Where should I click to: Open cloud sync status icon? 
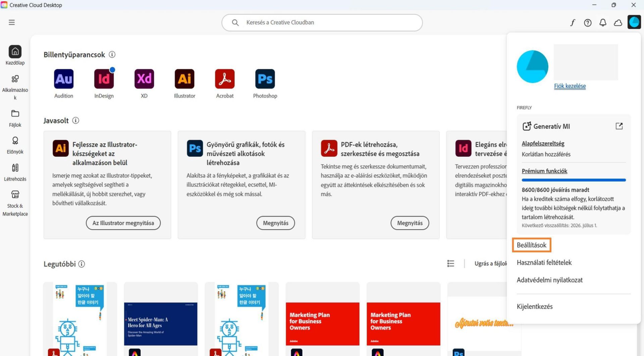618,22
